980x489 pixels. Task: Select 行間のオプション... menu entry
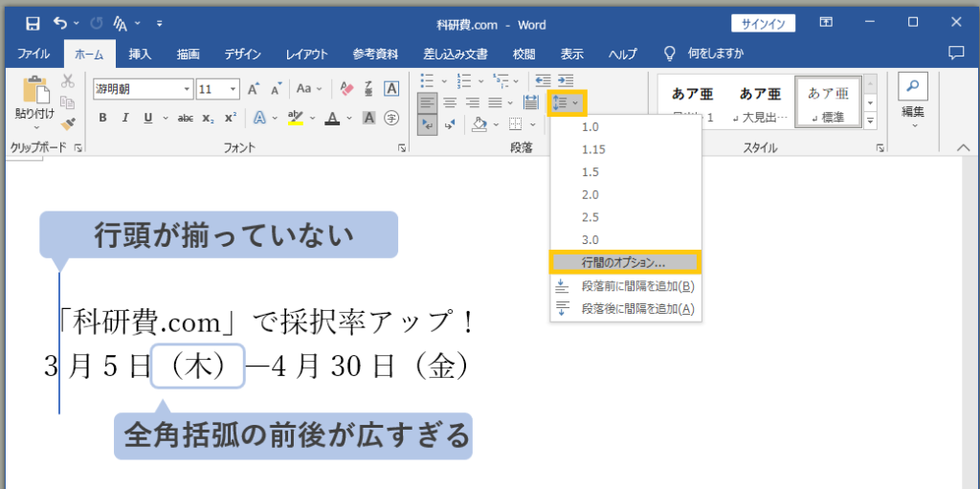626,262
